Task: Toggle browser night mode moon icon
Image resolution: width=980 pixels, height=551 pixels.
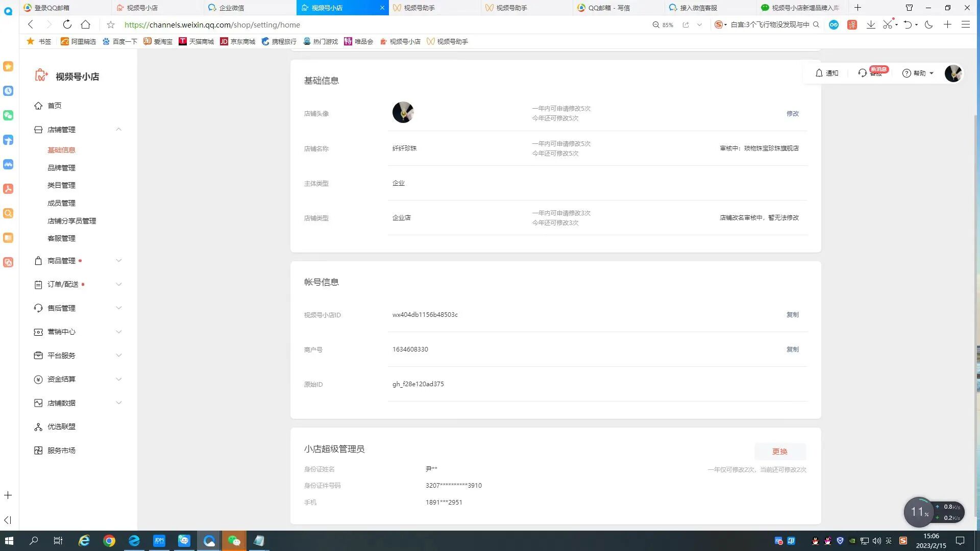Action: [x=929, y=24]
